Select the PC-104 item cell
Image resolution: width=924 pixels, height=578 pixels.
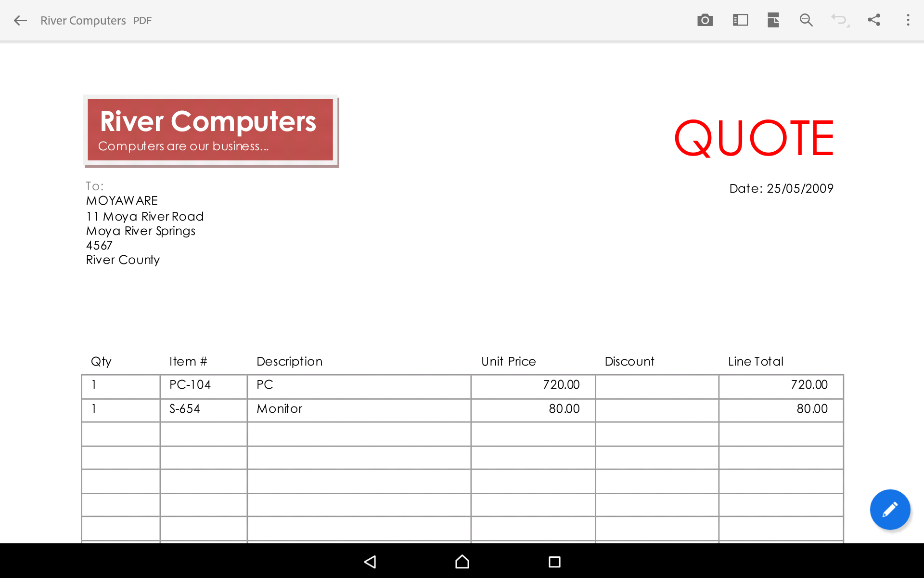coord(204,387)
